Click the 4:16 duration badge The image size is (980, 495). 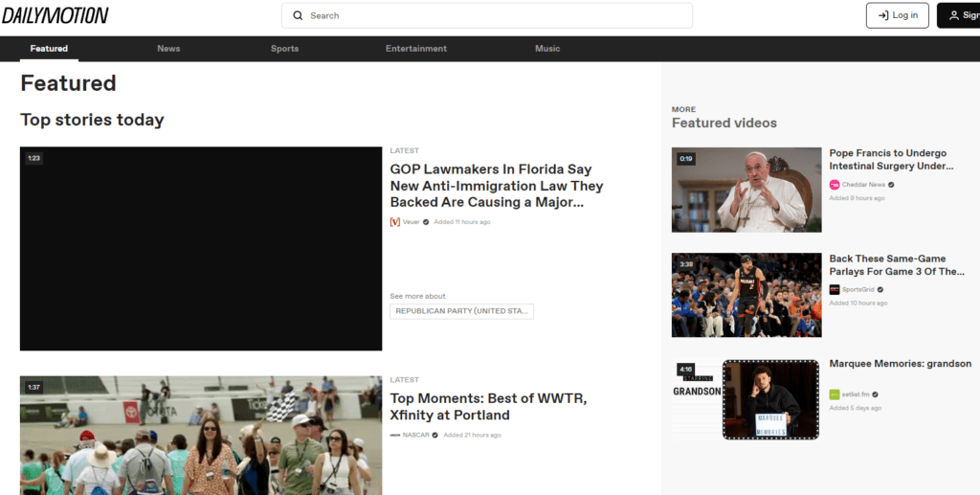click(x=685, y=370)
